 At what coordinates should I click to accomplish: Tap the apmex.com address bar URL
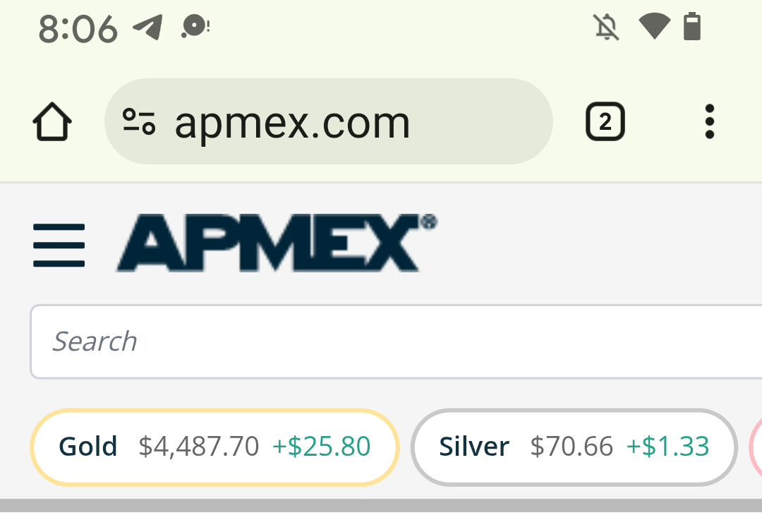(292, 123)
